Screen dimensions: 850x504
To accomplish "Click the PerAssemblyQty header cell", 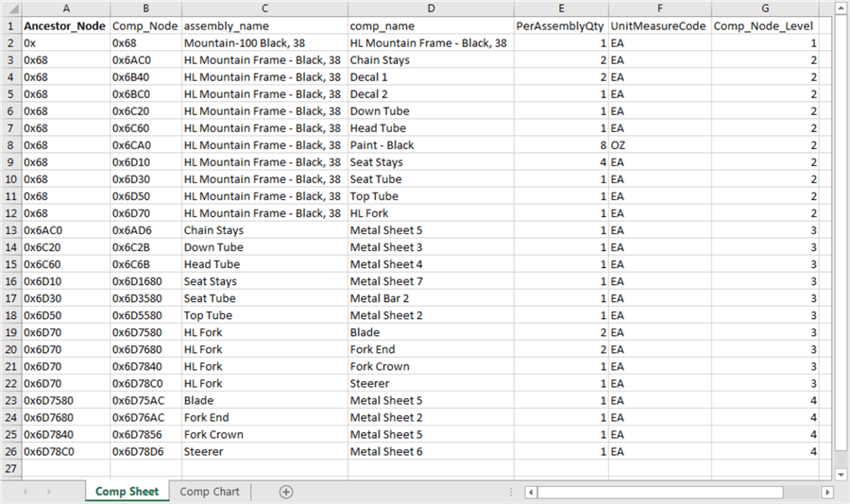I will [561, 26].
